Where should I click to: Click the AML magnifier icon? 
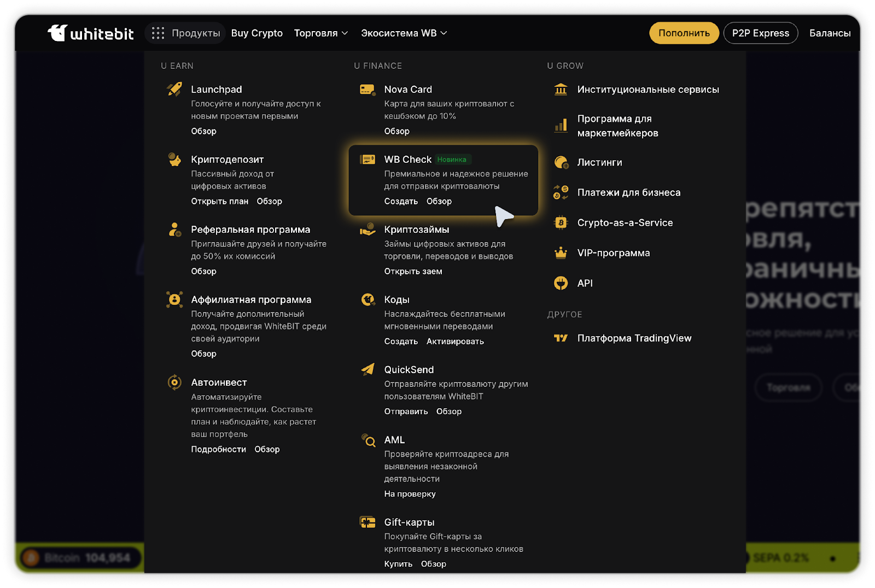click(x=368, y=440)
